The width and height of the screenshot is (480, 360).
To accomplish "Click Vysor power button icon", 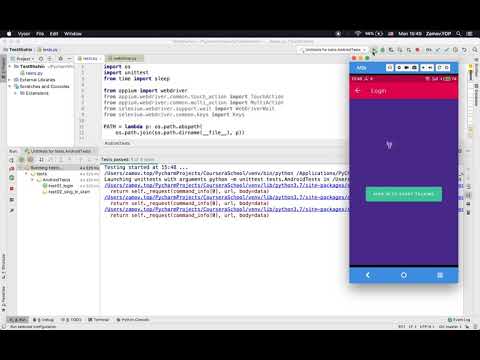I will [x=447, y=68].
